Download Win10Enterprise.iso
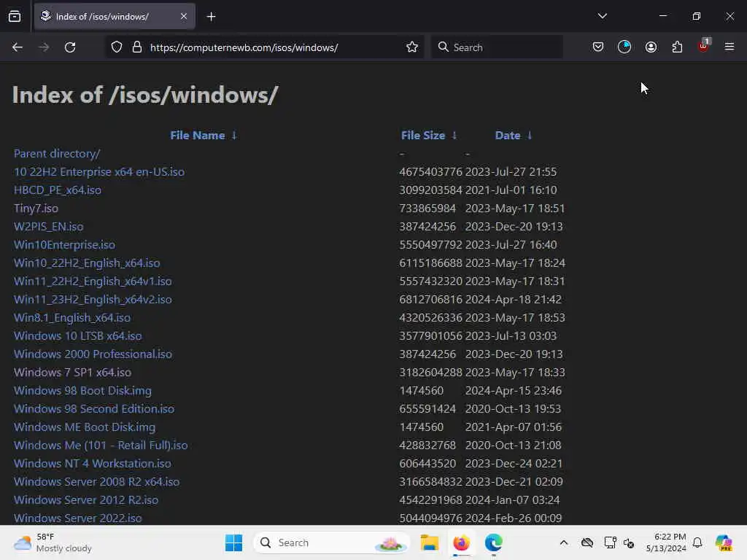The width and height of the screenshot is (747, 560). point(64,245)
